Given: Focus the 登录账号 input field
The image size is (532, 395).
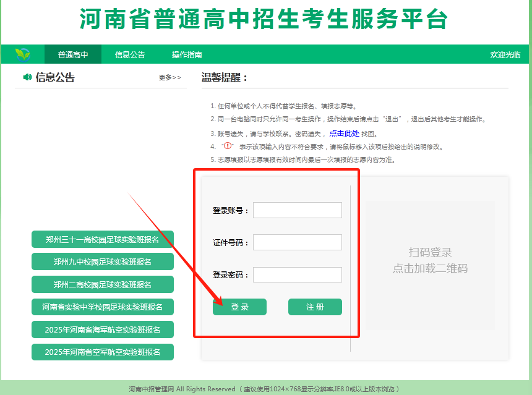Looking at the screenshot, I should (x=298, y=210).
